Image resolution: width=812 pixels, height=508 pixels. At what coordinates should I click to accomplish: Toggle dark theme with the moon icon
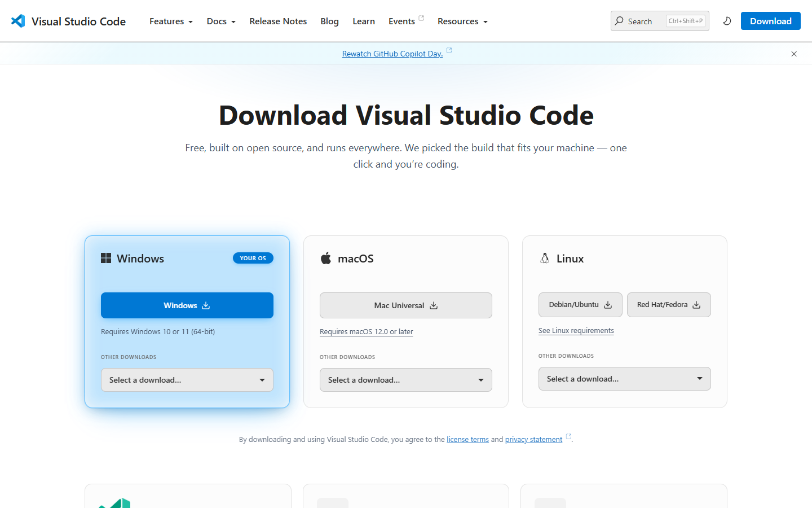pyautogui.click(x=727, y=21)
